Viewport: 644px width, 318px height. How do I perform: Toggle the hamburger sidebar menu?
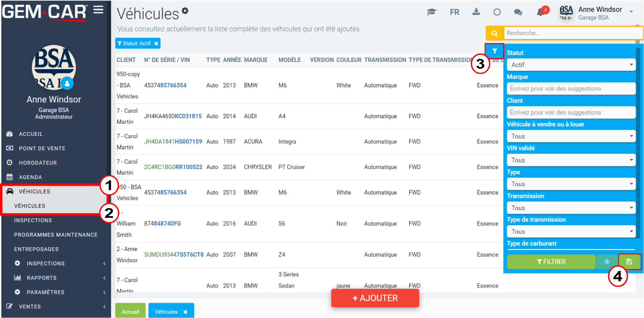(x=98, y=10)
